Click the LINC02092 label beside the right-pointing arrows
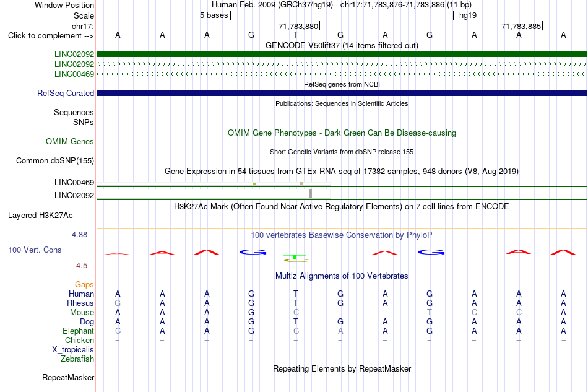 [x=74, y=64]
